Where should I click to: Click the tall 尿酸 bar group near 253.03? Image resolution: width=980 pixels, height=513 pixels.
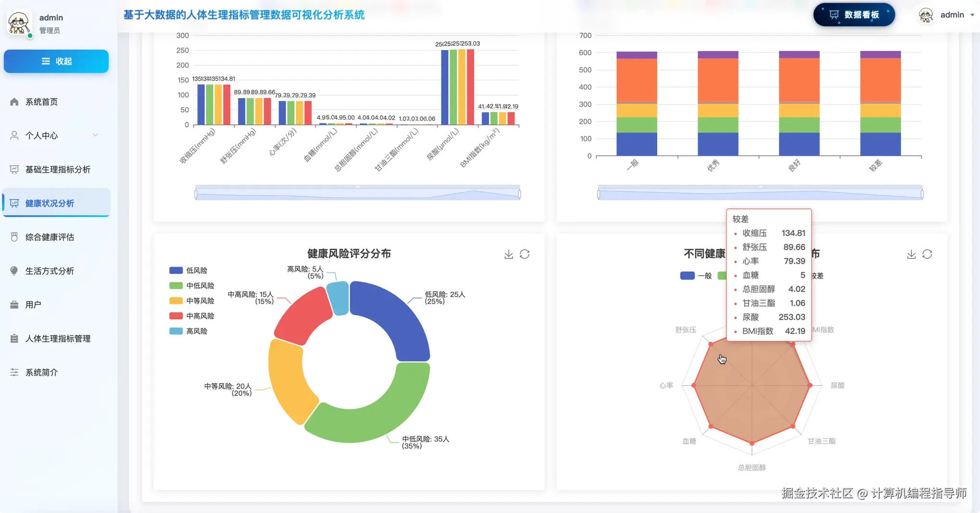[x=458, y=87]
